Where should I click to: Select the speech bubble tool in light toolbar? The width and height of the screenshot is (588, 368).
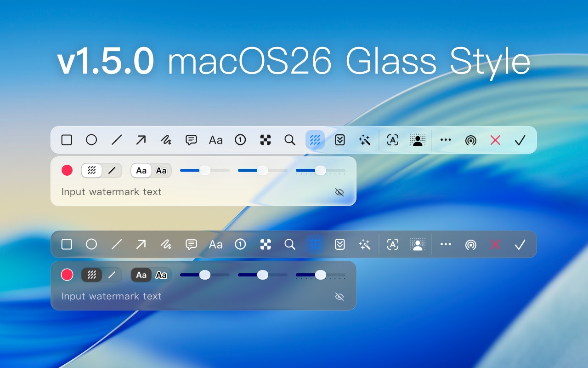coord(191,140)
